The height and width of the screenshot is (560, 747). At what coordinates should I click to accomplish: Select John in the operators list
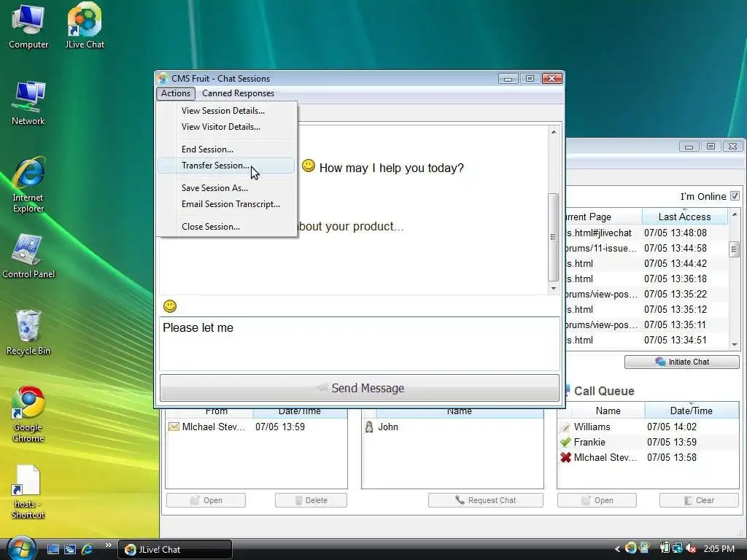(x=452, y=427)
